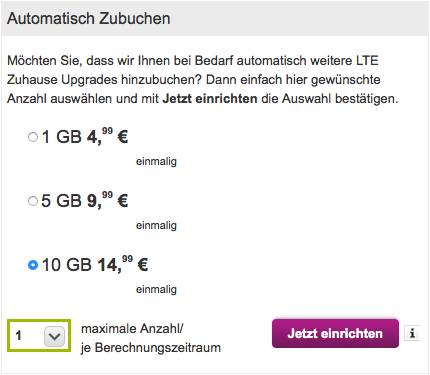The height and width of the screenshot is (375, 430).
Task: Select the 1 GB radio button
Action: pyautogui.click(x=33, y=137)
